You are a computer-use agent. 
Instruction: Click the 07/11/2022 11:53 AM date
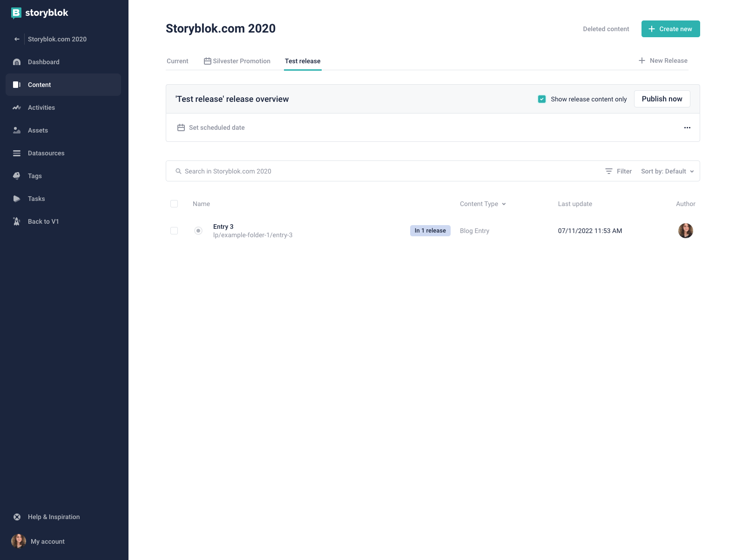pyautogui.click(x=590, y=231)
